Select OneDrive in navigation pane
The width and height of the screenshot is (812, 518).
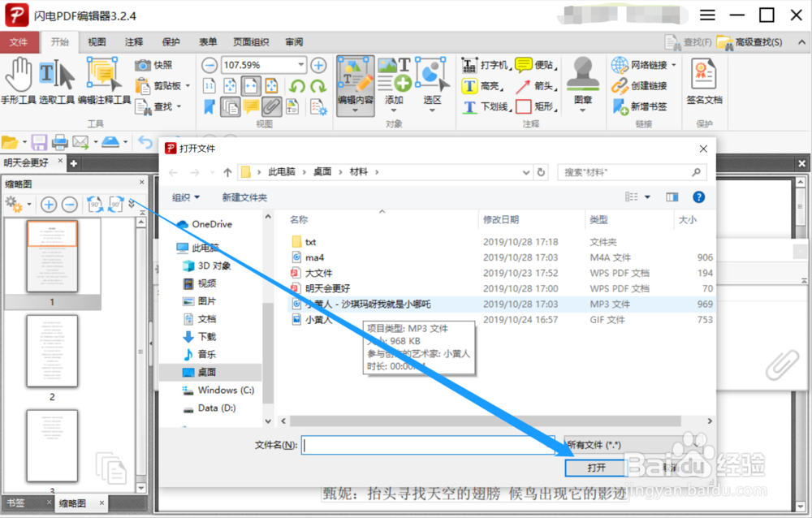[205, 224]
